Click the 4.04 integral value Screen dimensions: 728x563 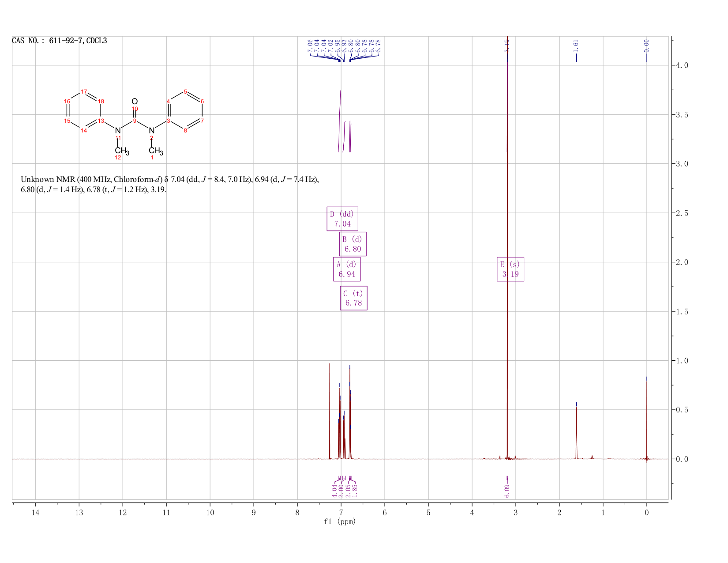pos(334,491)
